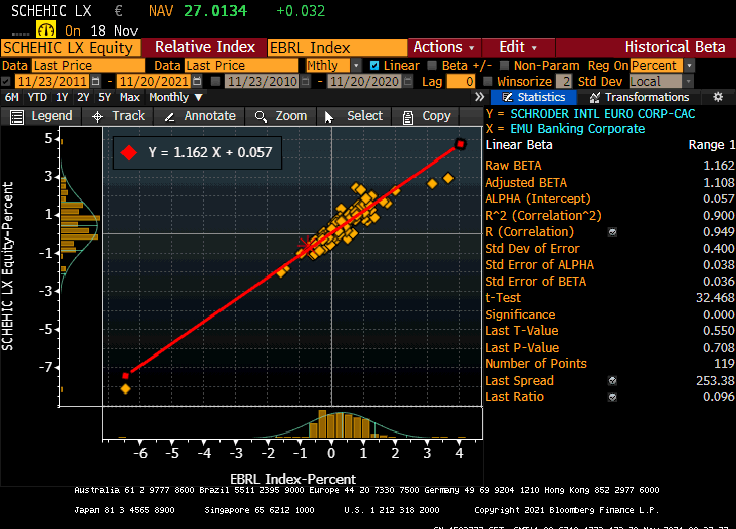Viewport: 736px width, 529px height.
Task: Click chart icon beside R (Correlation)
Action: [x=612, y=232]
